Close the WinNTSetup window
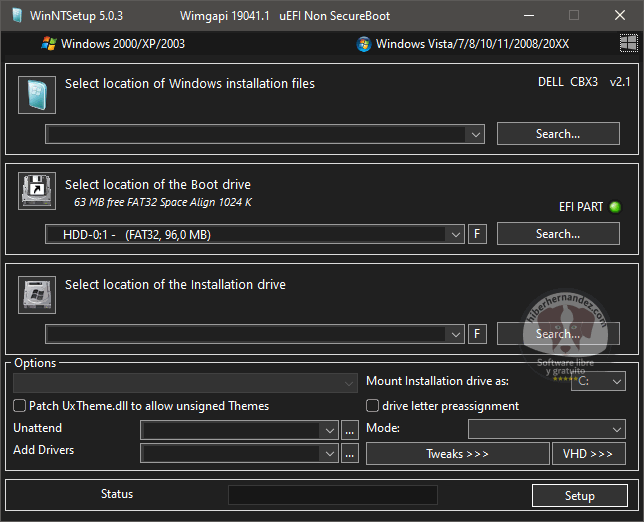 (620, 16)
